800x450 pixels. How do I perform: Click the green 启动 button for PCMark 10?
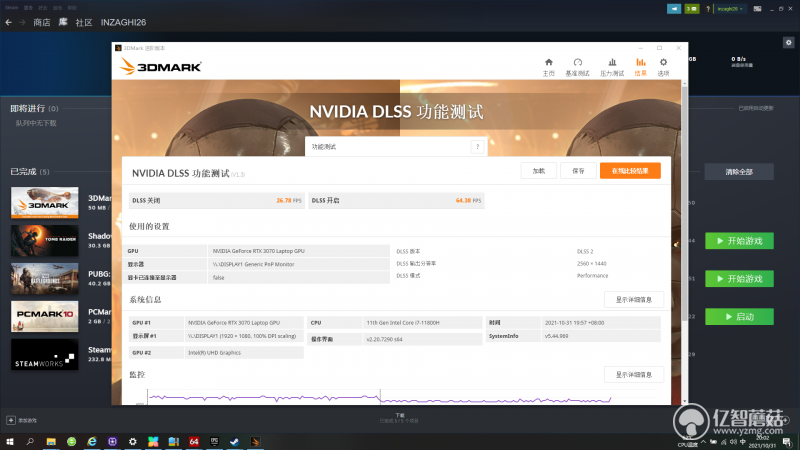739,316
